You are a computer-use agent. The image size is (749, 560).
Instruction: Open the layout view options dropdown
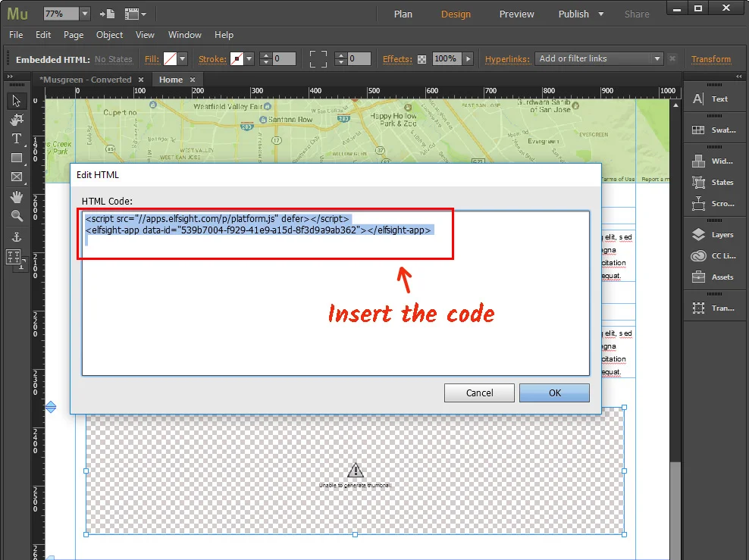point(136,14)
